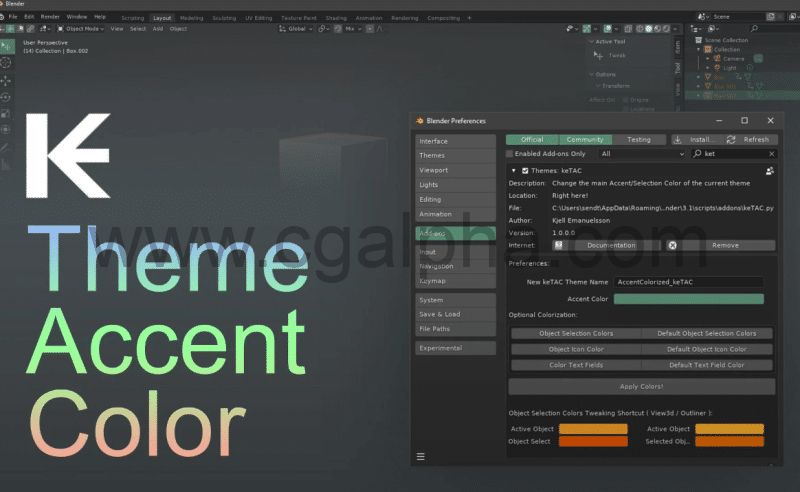Switch to rendered viewport shading
The image size is (800, 492).
click(666, 29)
